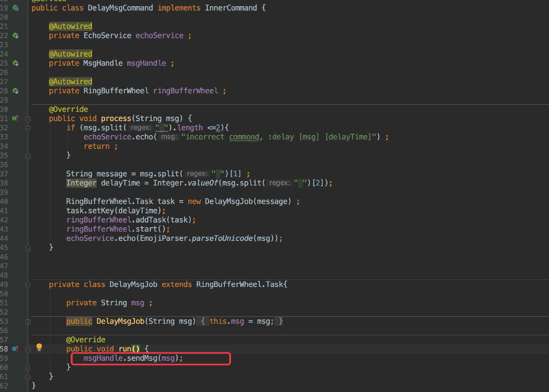Image resolution: width=549 pixels, height=392 pixels.
Task: Click DelayMsgJob in the inner class declaration
Action: pos(134,285)
